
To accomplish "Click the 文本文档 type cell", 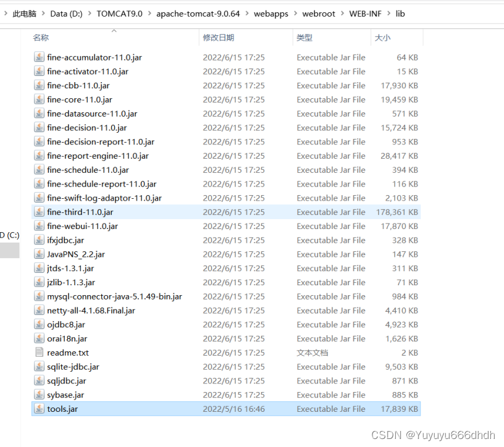I will coord(313,353).
